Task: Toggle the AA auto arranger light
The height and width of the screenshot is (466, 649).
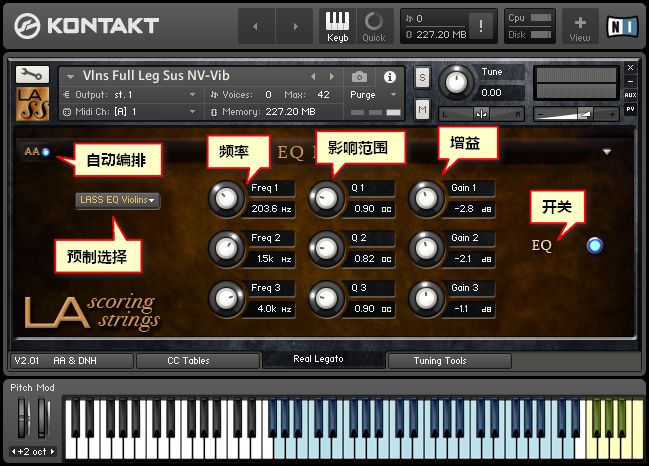Action: pos(46,152)
